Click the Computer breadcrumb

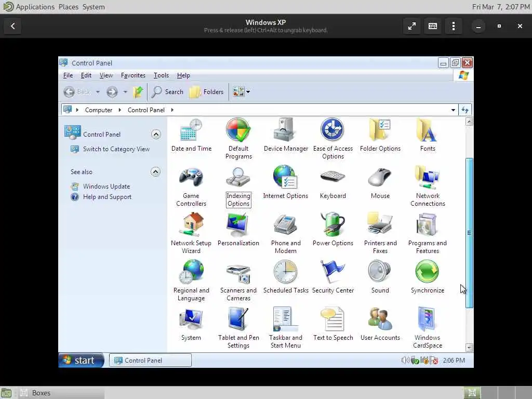(x=99, y=110)
